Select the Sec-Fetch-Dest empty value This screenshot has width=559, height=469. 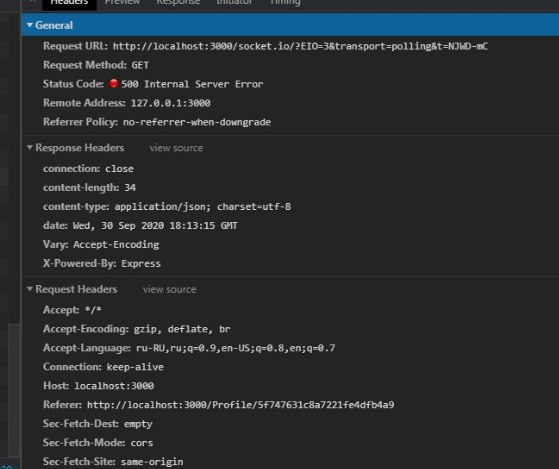(138, 424)
